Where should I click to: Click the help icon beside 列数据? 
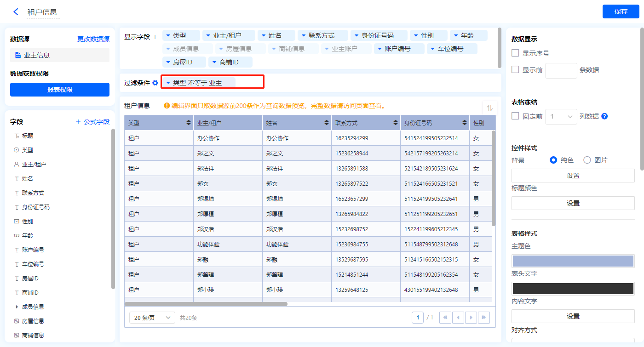604,116
